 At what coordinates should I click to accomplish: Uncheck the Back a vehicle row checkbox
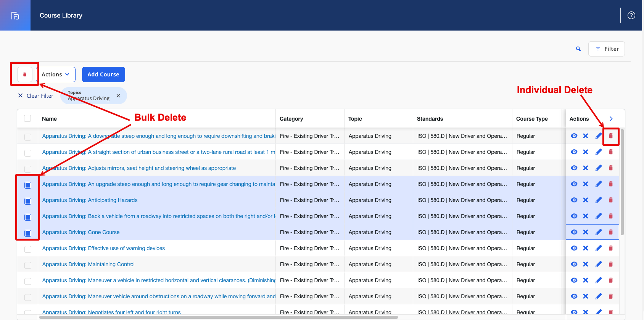click(28, 217)
